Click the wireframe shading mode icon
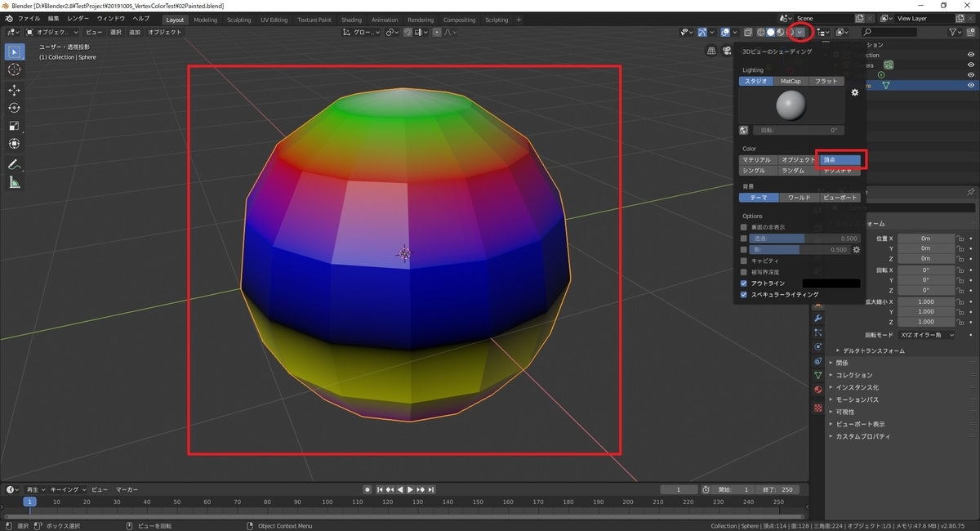The height and width of the screenshot is (531, 980). [x=760, y=32]
